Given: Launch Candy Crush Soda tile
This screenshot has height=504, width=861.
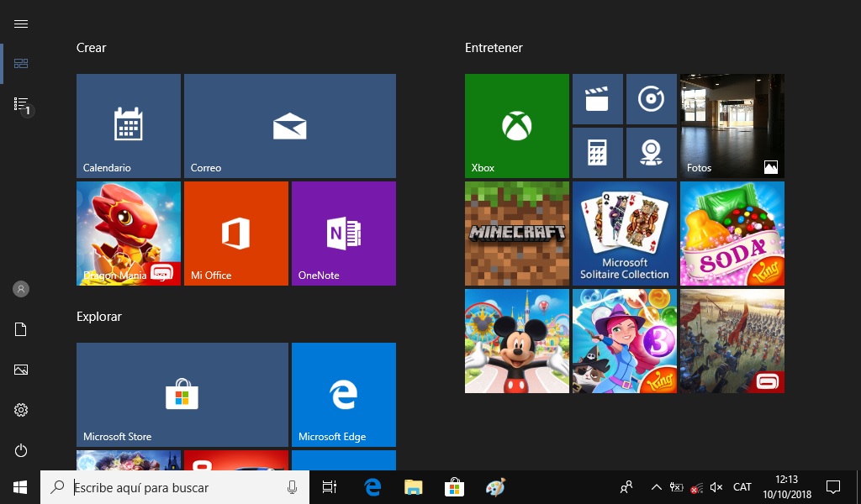Looking at the screenshot, I should 732,233.
